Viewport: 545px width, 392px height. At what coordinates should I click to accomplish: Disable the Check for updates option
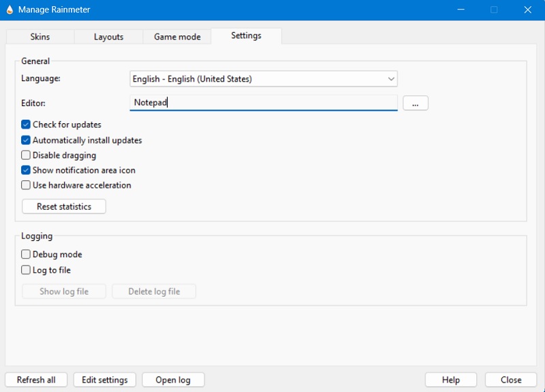pyautogui.click(x=25, y=125)
